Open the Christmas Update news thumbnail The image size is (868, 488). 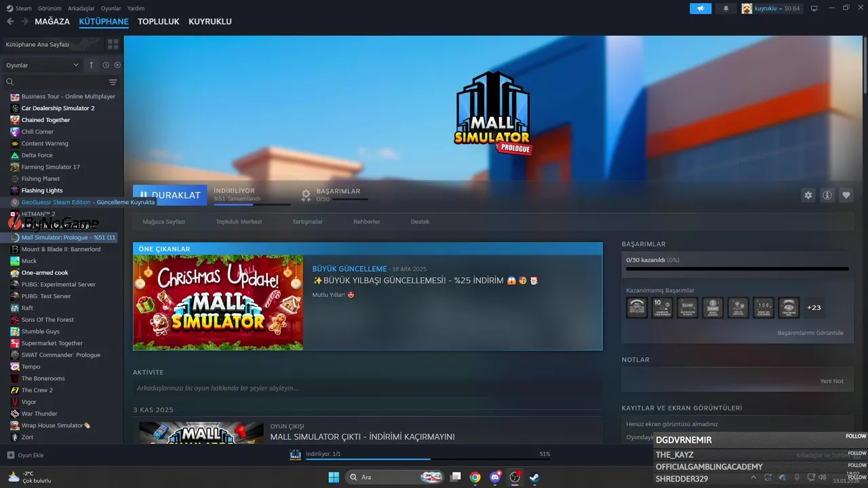pos(218,302)
